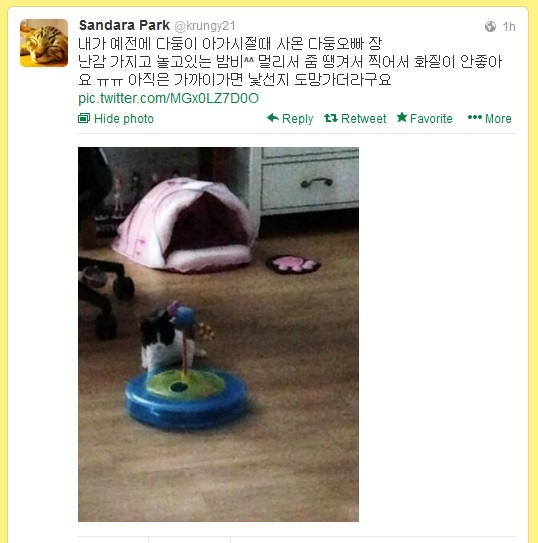
Task: Click the attached cat toy photo
Action: (x=218, y=334)
